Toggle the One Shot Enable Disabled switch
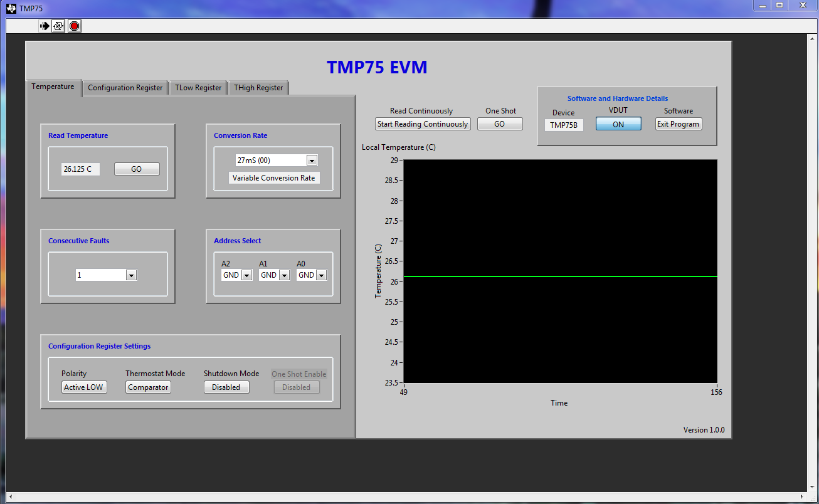The height and width of the screenshot is (504, 819). click(x=297, y=387)
